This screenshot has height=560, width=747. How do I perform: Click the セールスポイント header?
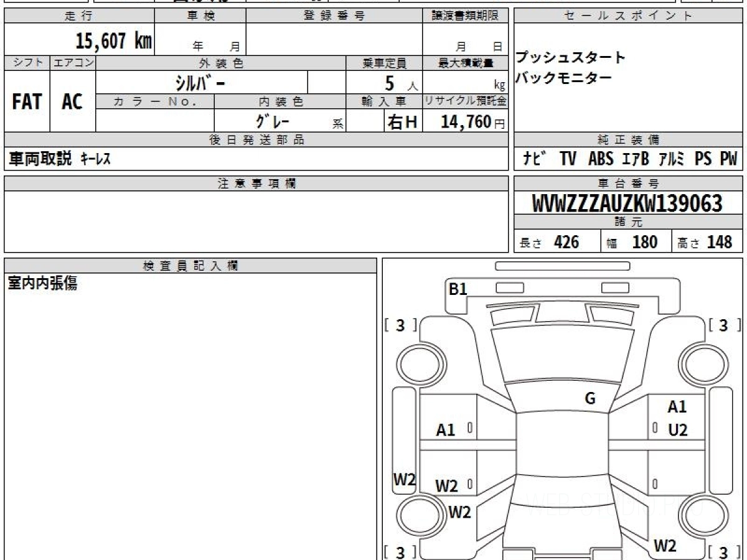(628, 16)
